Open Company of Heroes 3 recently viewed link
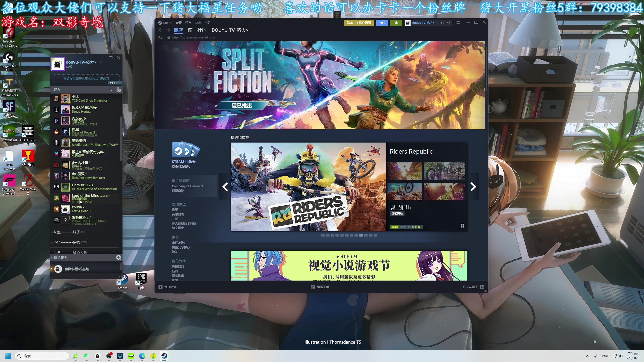The height and width of the screenshot is (362, 644). point(187,186)
